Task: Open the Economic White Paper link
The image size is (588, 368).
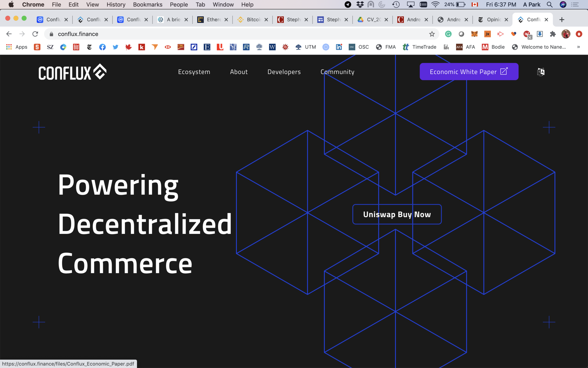Action: [x=469, y=72]
